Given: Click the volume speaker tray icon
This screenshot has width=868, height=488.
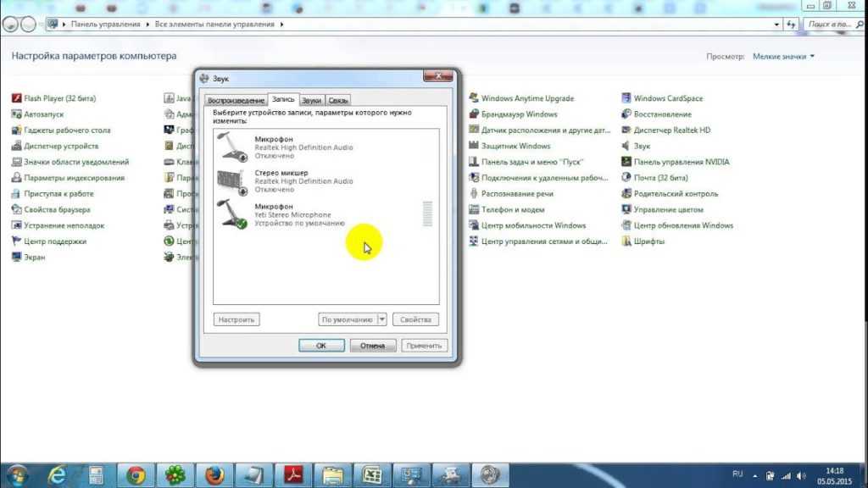Looking at the screenshot, I should point(799,475).
